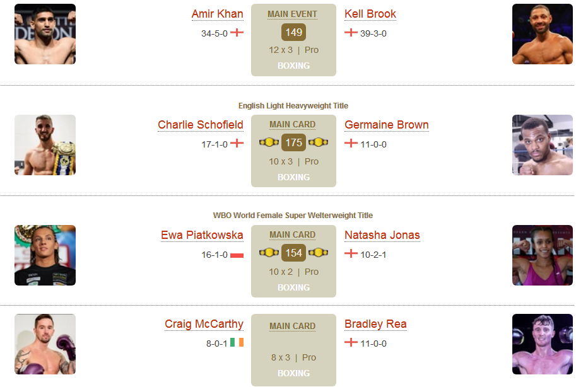This screenshot has width=588, height=387.
Task: Click the England flag beside Amir Khan's record
Action: (237, 33)
